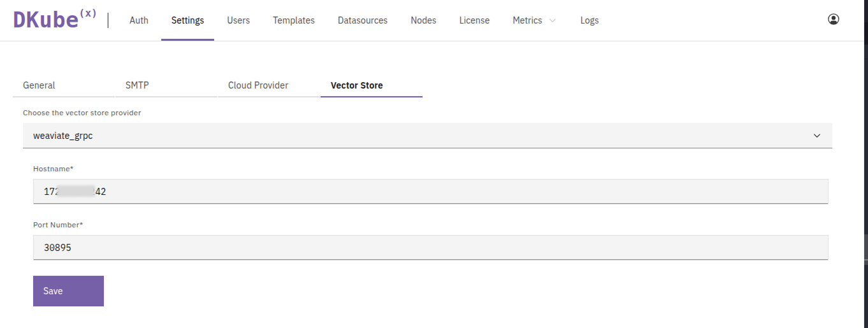The image size is (868, 328).
Task: Navigate to Templates
Action: click(x=294, y=20)
